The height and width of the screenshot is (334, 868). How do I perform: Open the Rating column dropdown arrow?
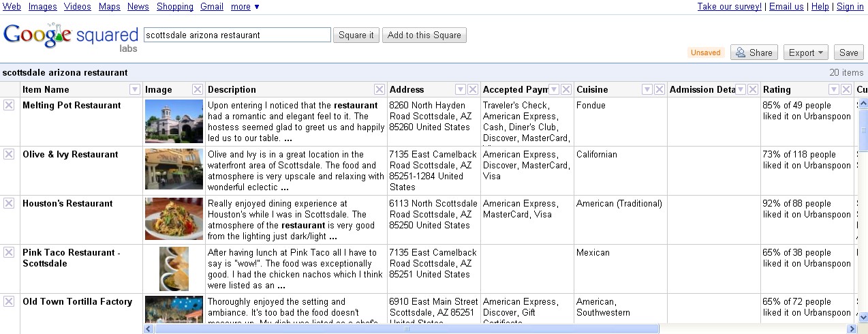[x=834, y=89]
